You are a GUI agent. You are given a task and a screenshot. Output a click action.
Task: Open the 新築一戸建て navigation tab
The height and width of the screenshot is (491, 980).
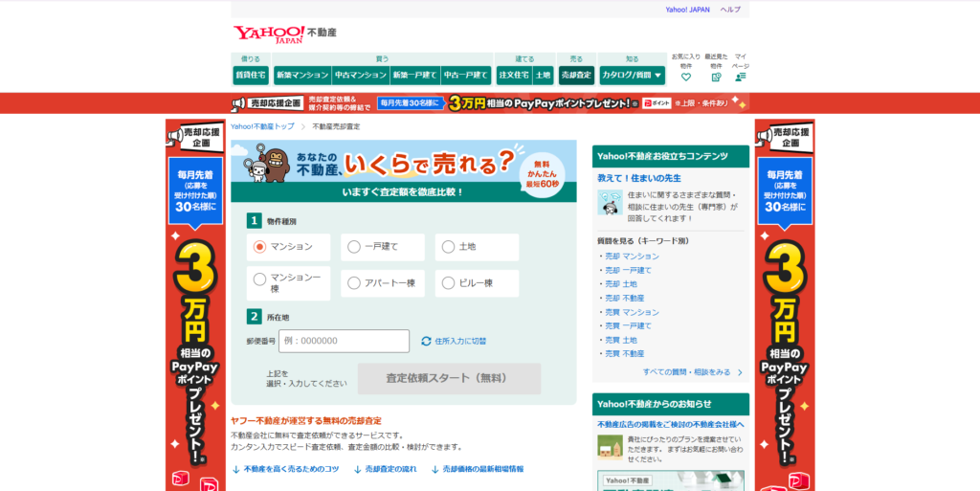coord(415,75)
